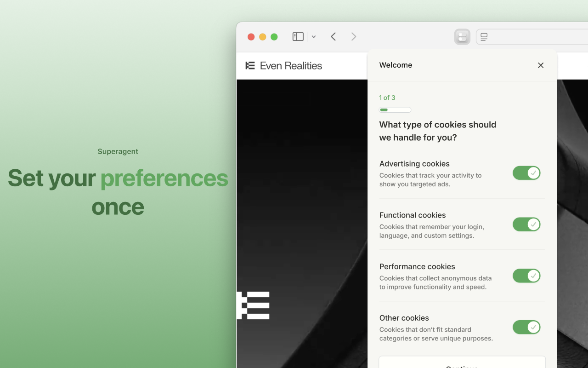Click the reader icon in the address bar

click(484, 37)
